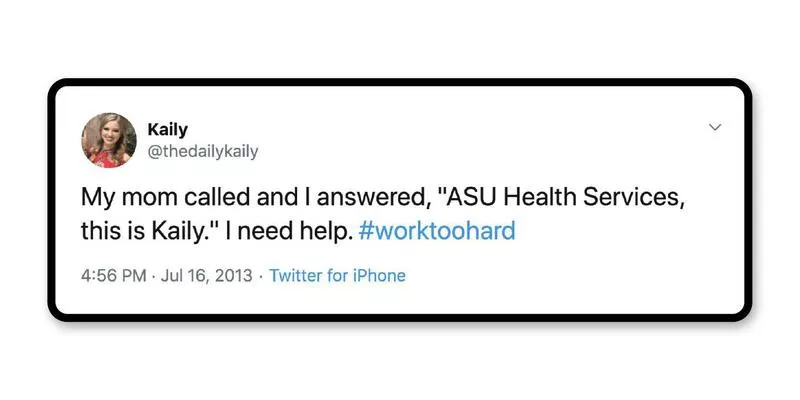Click the word "iPhone" in source label

(x=378, y=275)
